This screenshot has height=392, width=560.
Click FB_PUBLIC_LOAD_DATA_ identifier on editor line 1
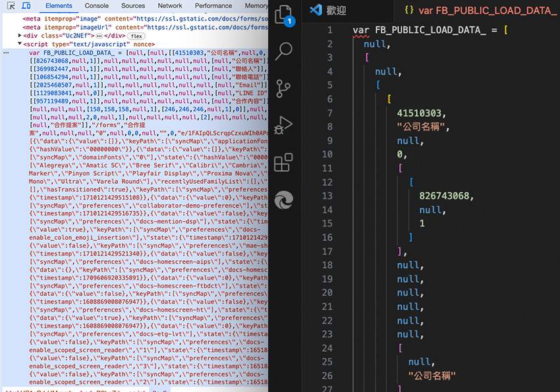[x=430, y=30]
